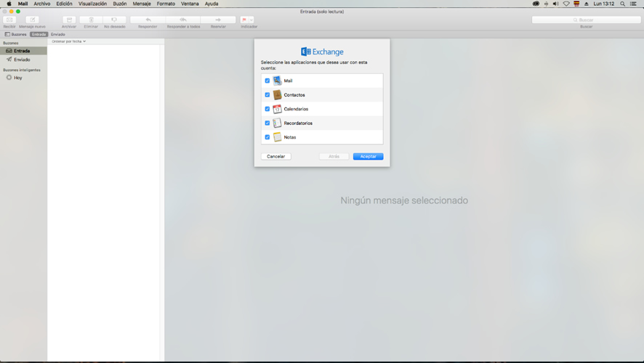Click the Reenviar forward arrow icon
Viewport: 644px width, 363px height.
click(218, 20)
